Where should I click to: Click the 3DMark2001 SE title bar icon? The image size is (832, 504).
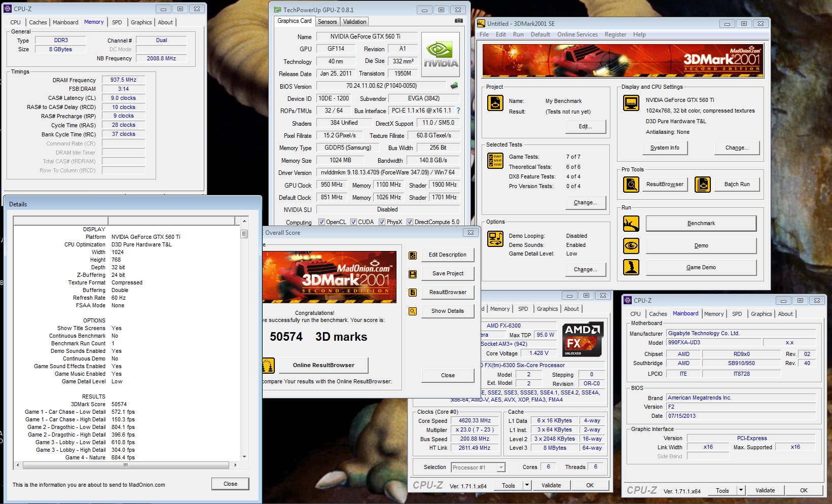pos(481,23)
